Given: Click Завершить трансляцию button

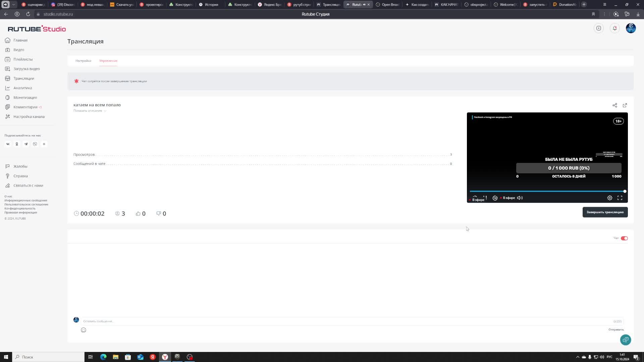Looking at the screenshot, I should point(605,212).
